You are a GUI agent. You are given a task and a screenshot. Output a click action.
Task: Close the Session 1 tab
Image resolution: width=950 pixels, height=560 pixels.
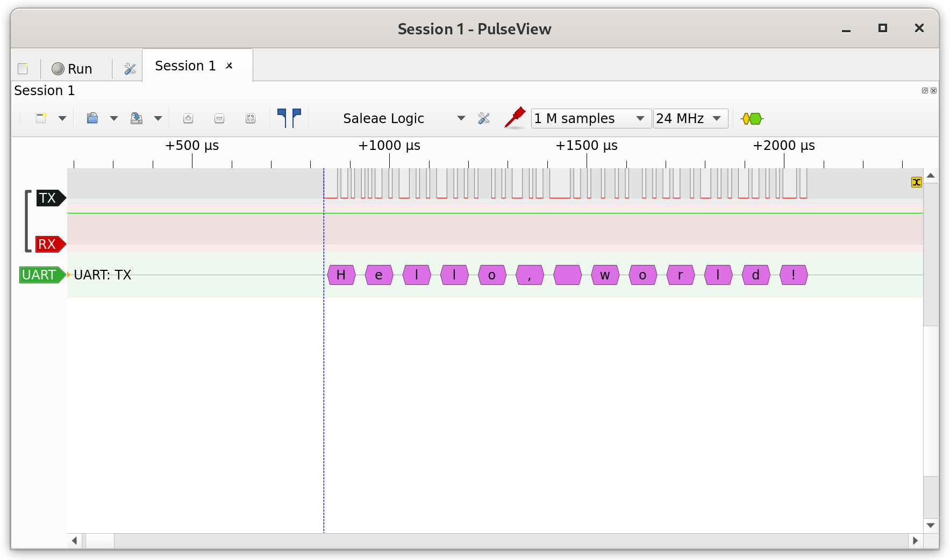coord(230,66)
